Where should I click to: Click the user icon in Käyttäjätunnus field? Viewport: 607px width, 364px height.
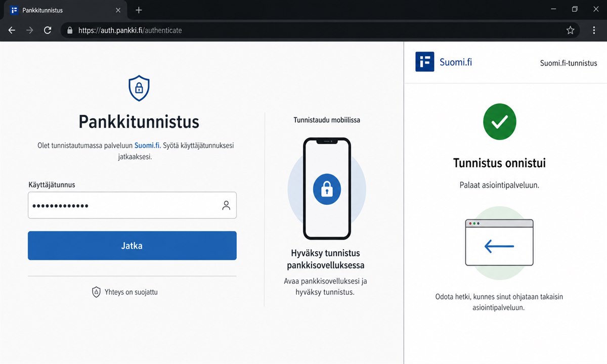point(226,205)
